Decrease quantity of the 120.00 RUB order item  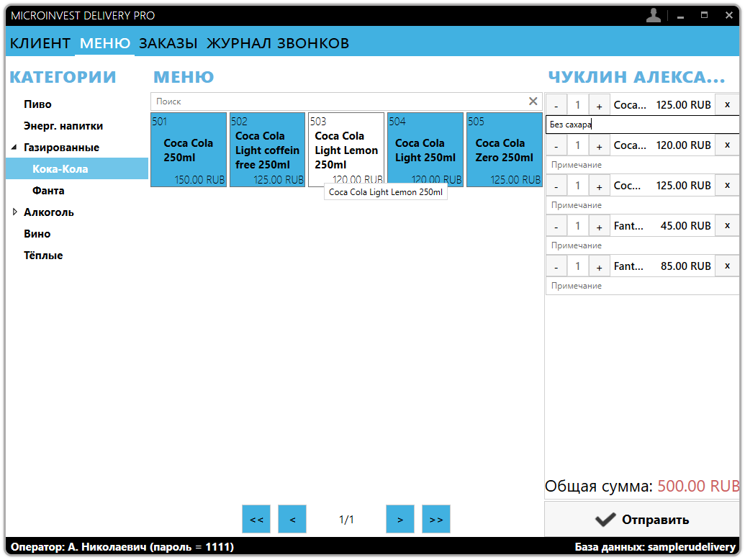point(556,145)
